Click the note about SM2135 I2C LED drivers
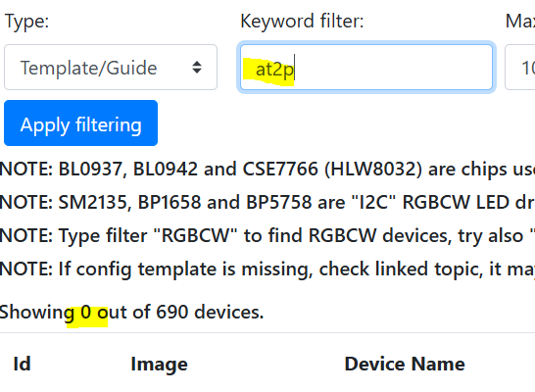Screen dimensions: 535x392 click(267, 202)
